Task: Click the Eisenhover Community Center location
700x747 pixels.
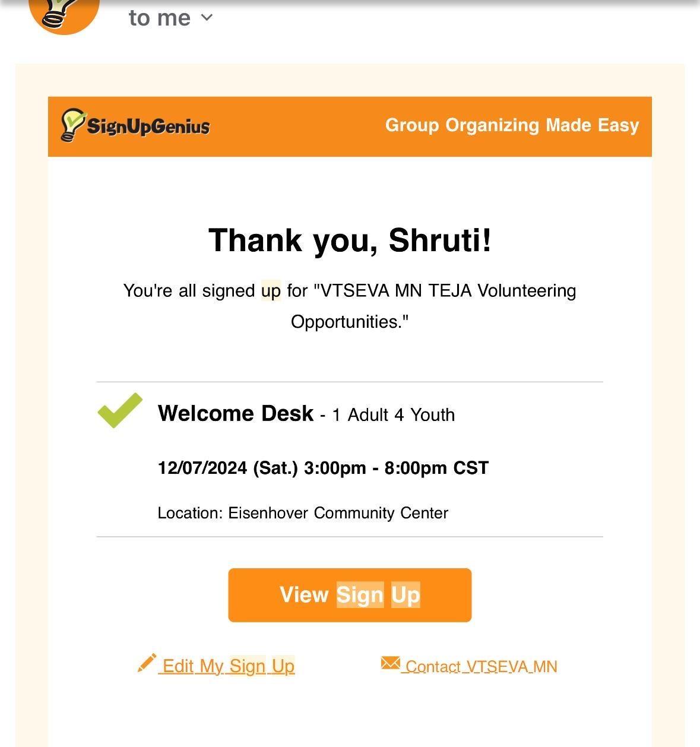Action: pos(338,513)
